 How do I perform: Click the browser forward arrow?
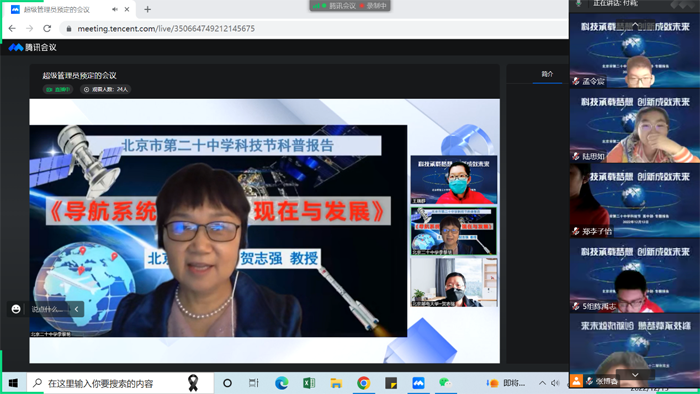(29, 29)
